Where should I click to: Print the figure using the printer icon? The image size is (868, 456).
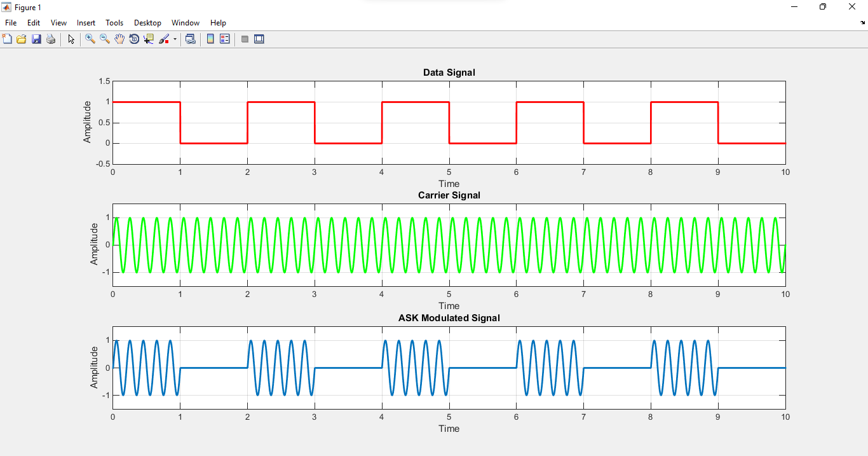point(51,39)
